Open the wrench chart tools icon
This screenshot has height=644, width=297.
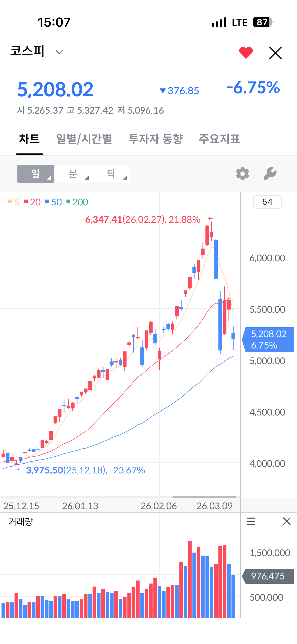pyautogui.click(x=270, y=174)
